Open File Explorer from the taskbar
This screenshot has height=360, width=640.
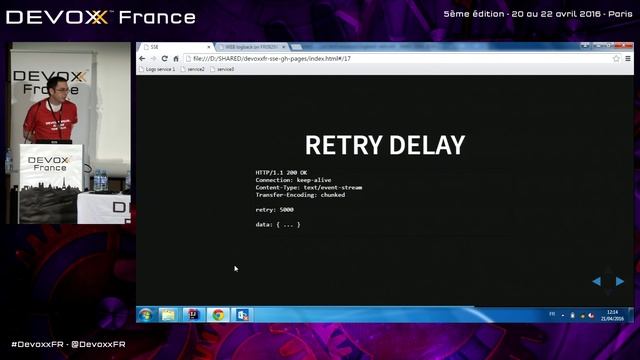tap(168, 315)
